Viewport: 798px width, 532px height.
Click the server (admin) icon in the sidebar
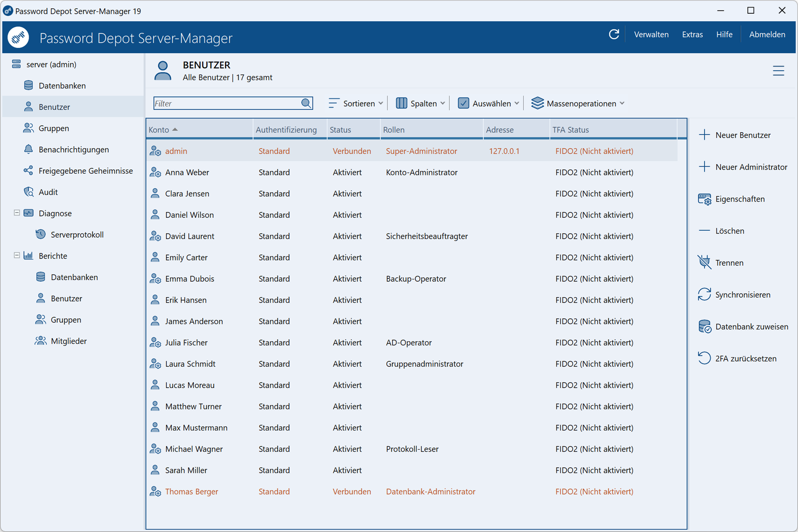coord(16,64)
